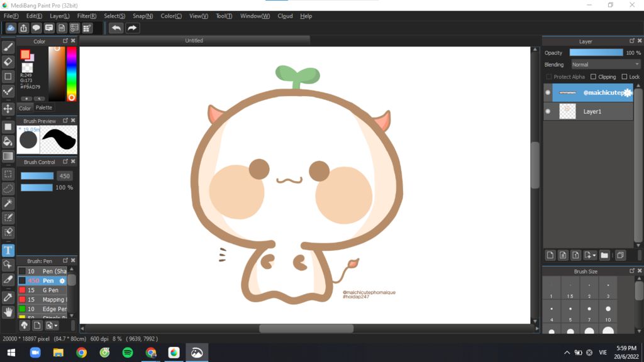
Task: Click the 1.5 brush size preset
Action: (x=570, y=290)
